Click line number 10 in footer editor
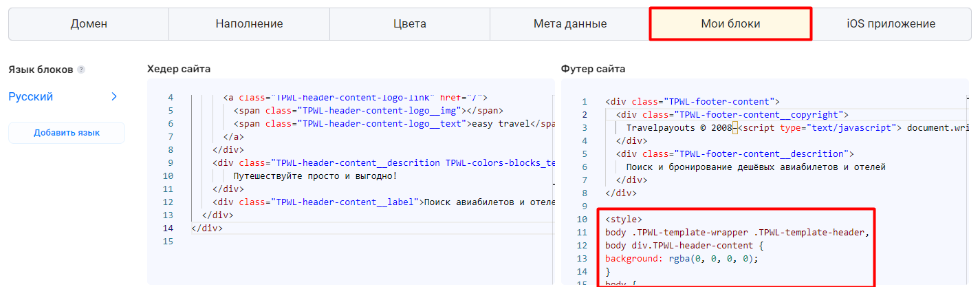Viewport: 980px width, 287px height. coord(582,220)
